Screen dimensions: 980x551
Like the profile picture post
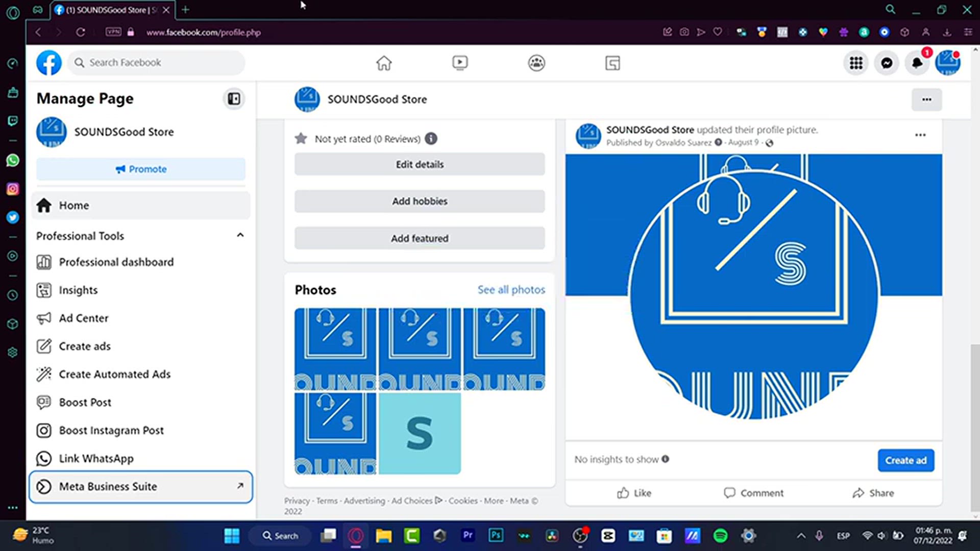pyautogui.click(x=634, y=493)
